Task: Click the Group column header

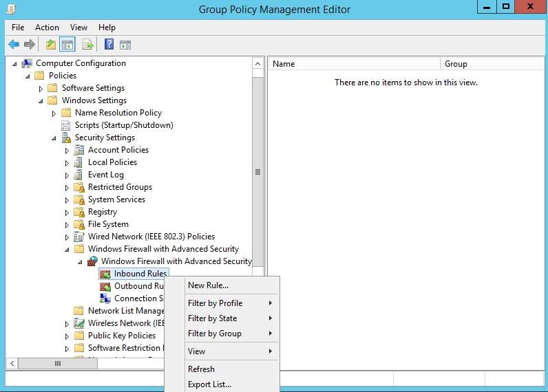Action: pos(492,64)
